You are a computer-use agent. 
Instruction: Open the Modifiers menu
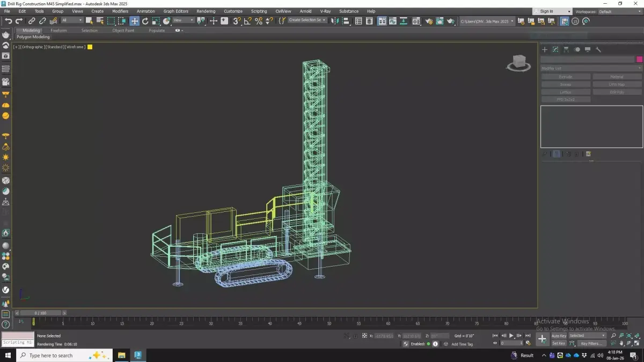click(120, 11)
